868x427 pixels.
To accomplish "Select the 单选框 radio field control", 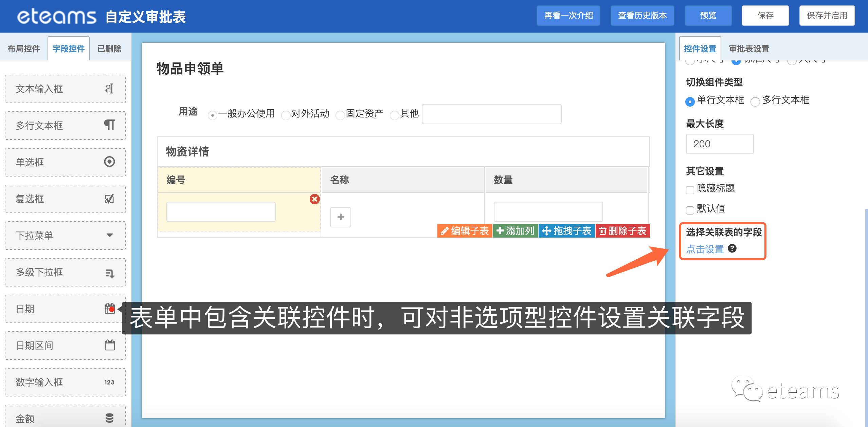I will 65,162.
